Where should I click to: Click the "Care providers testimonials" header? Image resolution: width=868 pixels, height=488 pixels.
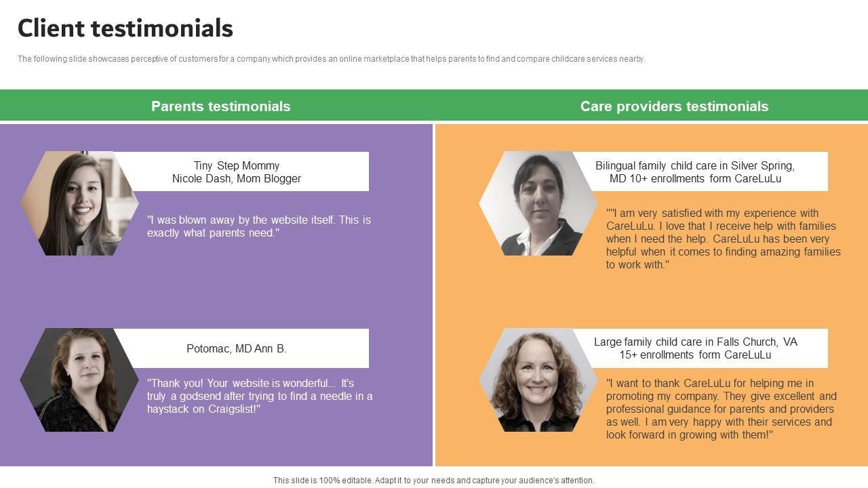(674, 106)
